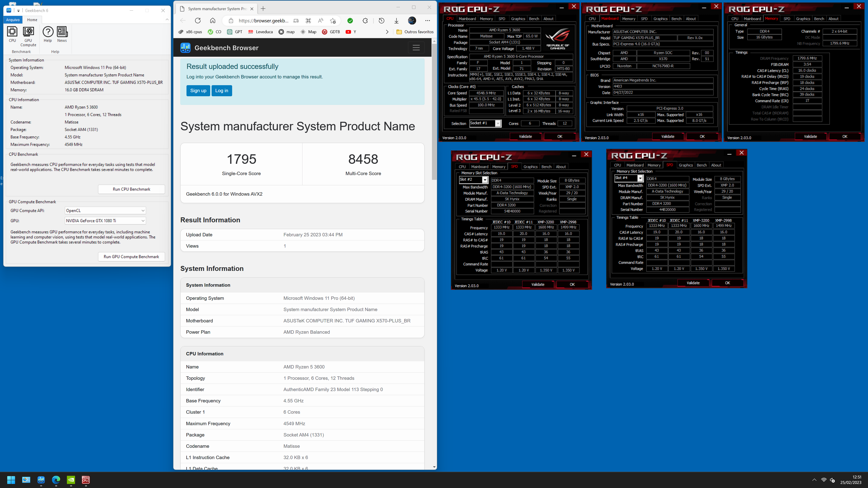Collapse the Geekbench ribbon with the chevron
Image resolution: width=868 pixels, height=488 pixels.
tap(167, 19)
